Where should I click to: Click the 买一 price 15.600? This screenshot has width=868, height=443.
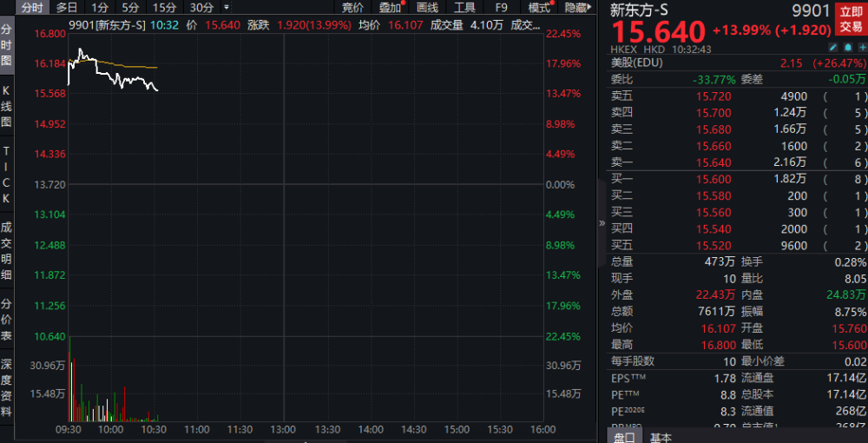(x=713, y=180)
